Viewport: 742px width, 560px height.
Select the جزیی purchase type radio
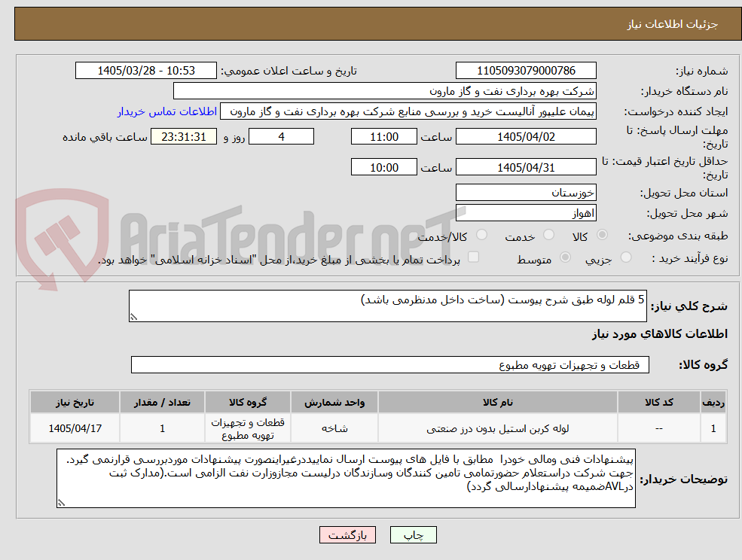626,257
